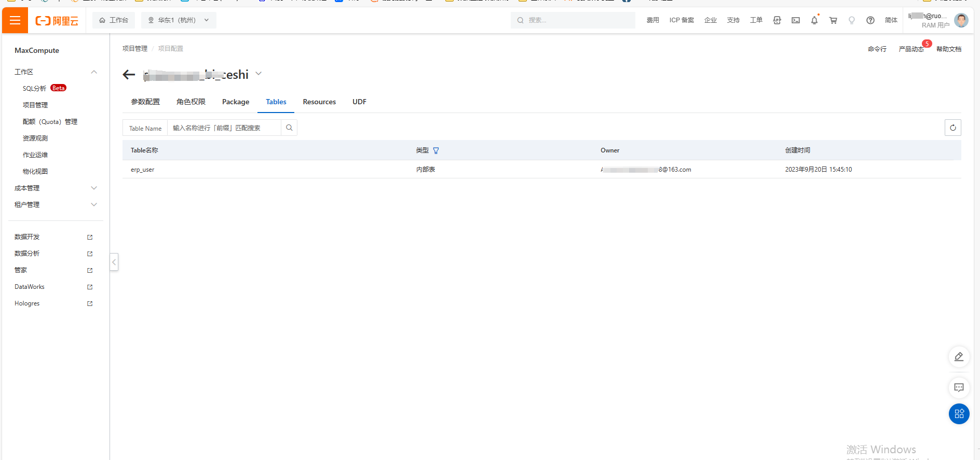Screen dimensions: 980x460
Task: Open the 类型 column filter
Action: [436, 150]
